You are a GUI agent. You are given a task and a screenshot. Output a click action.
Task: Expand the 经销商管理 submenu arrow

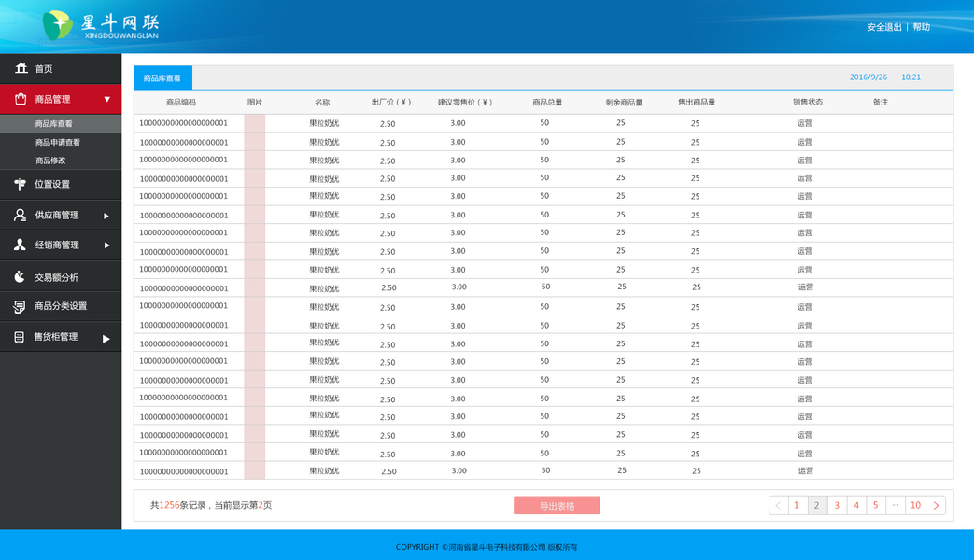[106, 245]
